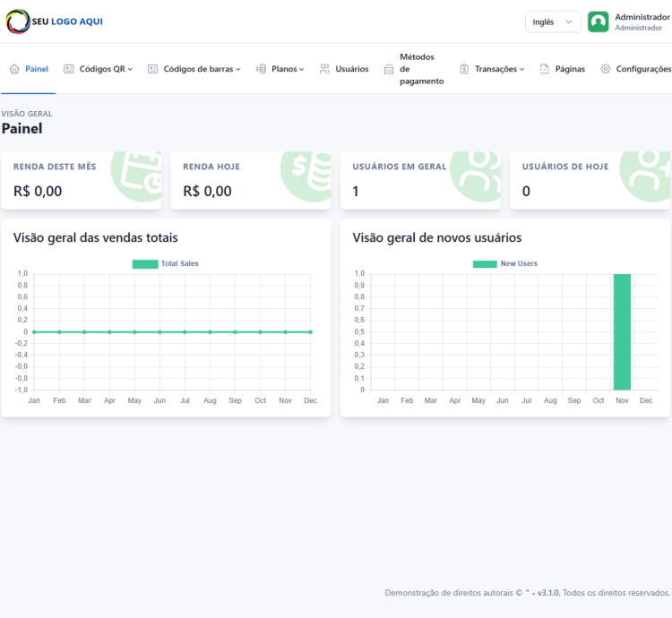
Task: Click the Métodos de pagamento bank icon
Action: point(389,69)
